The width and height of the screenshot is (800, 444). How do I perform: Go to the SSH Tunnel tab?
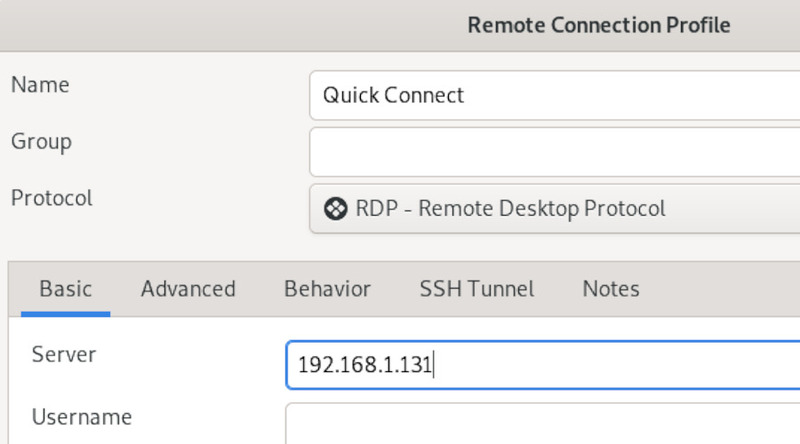[x=476, y=289]
